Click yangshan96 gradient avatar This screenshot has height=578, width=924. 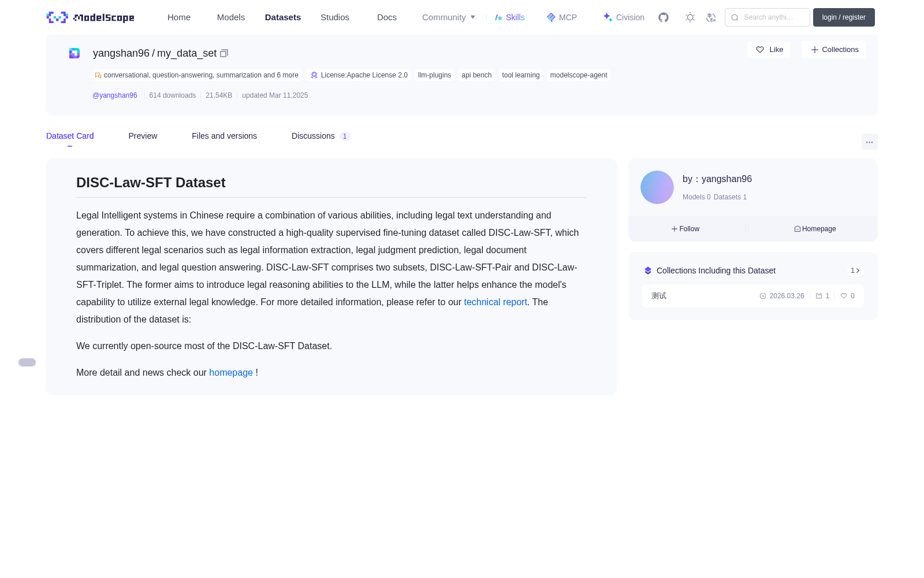pos(657,187)
